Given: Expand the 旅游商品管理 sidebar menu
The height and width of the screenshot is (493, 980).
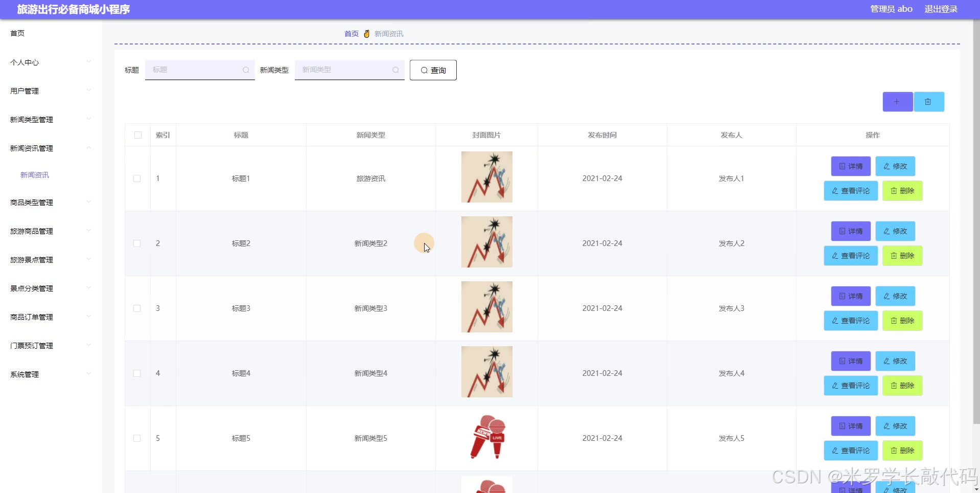Looking at the screenshot, I should [x=51, y=231].
